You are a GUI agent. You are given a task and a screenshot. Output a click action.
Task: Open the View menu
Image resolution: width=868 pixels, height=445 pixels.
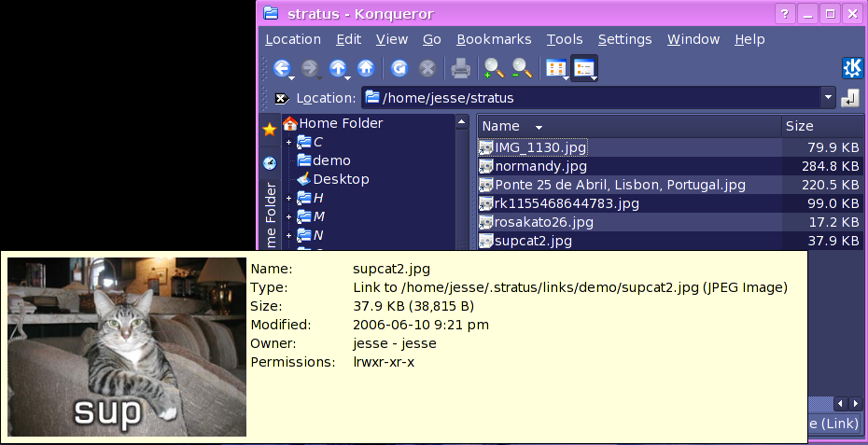392,39
